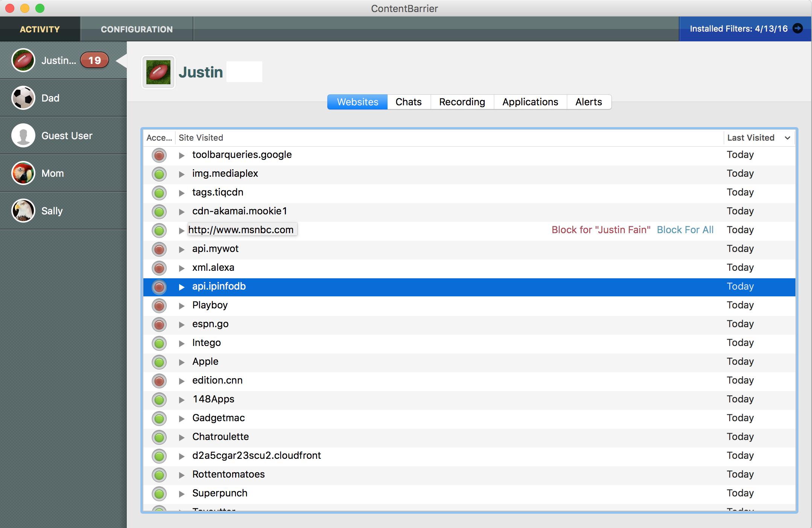The image size is (812, 528).
Task: Toggle red access indicator for Playboy
Action: [159, 305]
